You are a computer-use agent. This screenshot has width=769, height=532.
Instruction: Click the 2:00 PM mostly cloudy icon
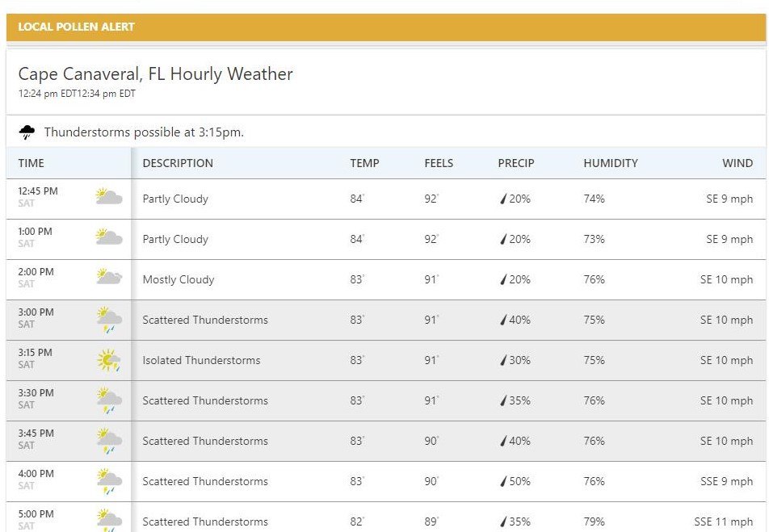[109, 277]
